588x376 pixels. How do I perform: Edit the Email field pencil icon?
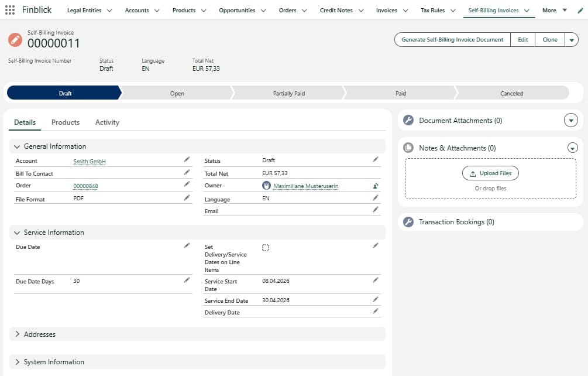pos(376,210)
